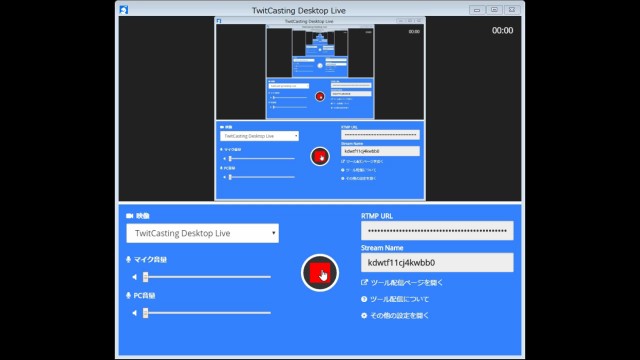Click the RTMP URL masked input field
640x360 pixels.
pyautogui.click(x=437, y=231)
